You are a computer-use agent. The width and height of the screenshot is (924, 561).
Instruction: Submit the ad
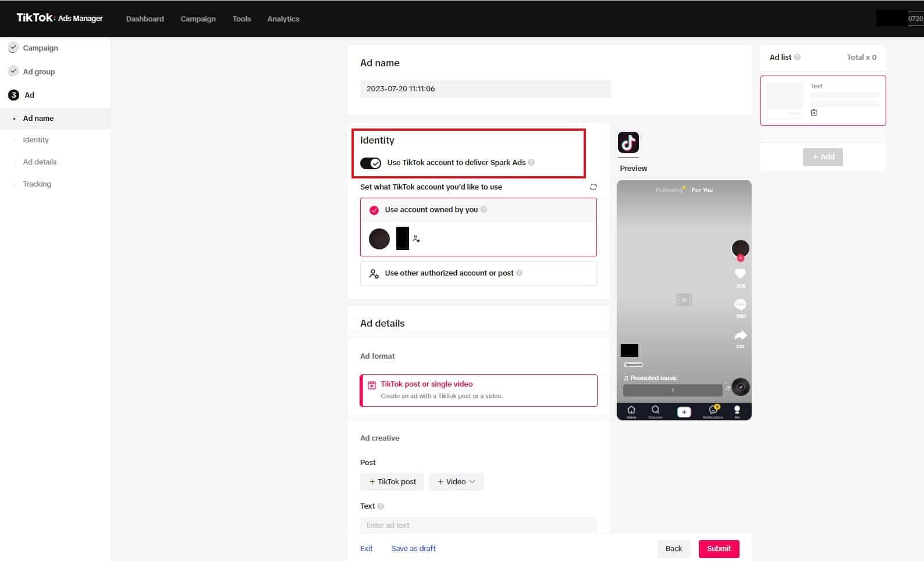point(719,549)
